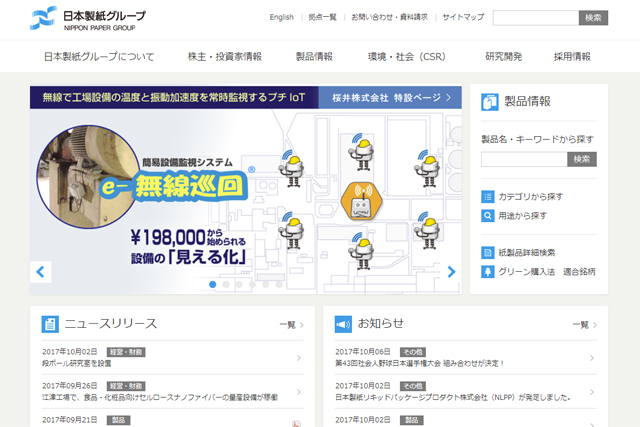Open news about 江津工場 セルロースナノファイバー
Viewport: 640px width, 427px height.
[160, 397]
